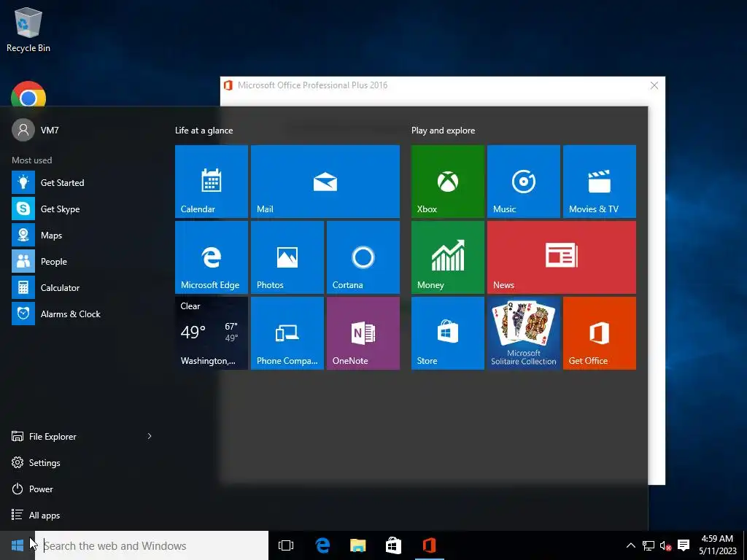Click the VM7 user account
747x560 pixels.
point(36,130)
